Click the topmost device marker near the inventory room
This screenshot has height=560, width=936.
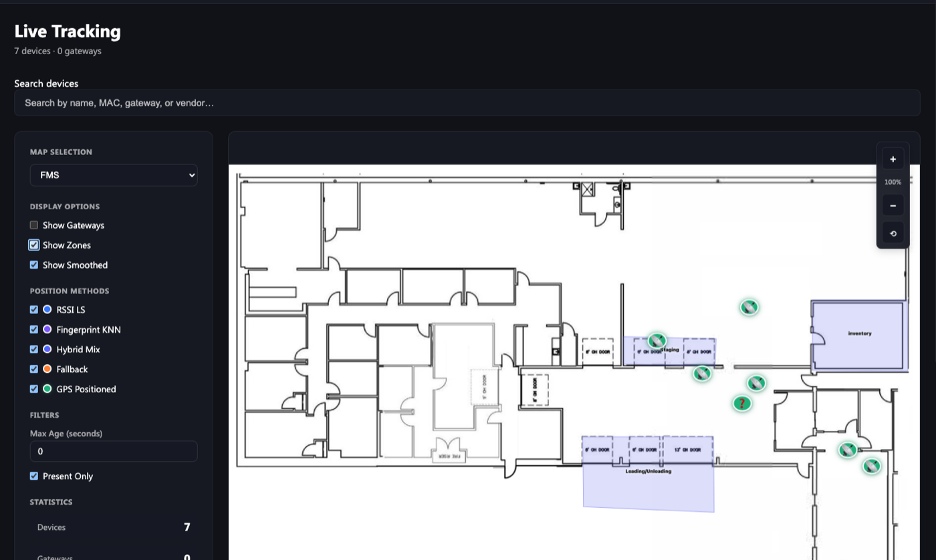pyautogui.click(x=748, y=307)
